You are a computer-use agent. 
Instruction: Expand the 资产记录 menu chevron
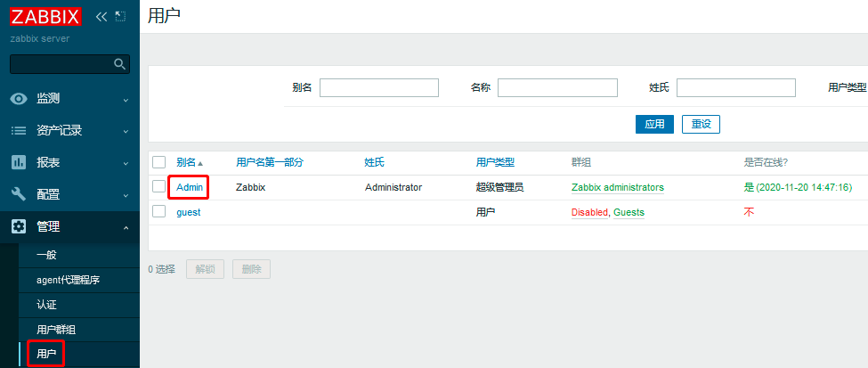(x=126, y=132)
